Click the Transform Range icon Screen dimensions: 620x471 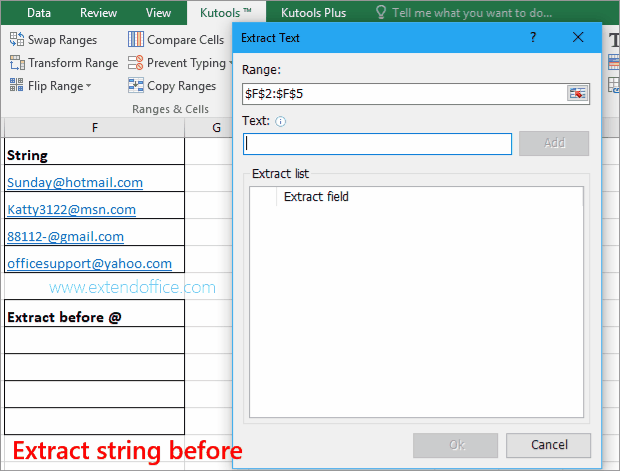(x=17, y=63)
